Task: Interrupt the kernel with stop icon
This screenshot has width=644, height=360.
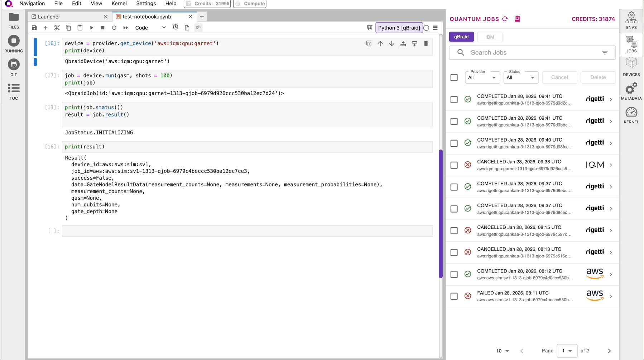Action: point(103,28)
